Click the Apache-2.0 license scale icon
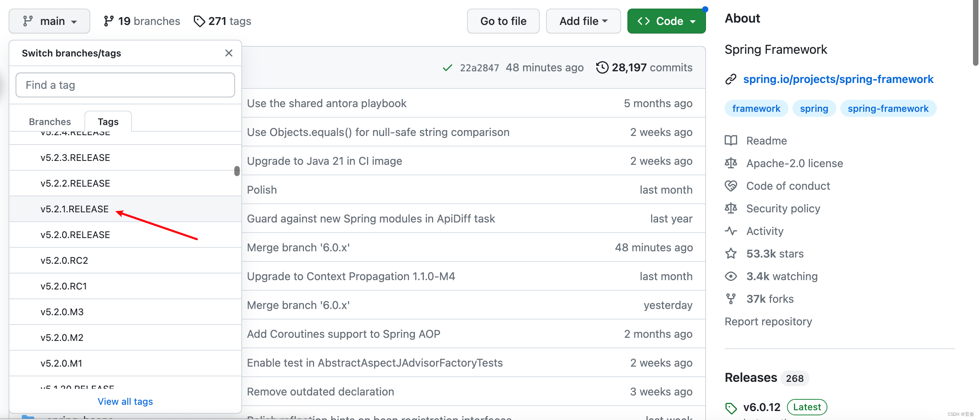Image resolution: width=980 pixels, height=420 pixels. pyautogui.click(x=731, y=163)
